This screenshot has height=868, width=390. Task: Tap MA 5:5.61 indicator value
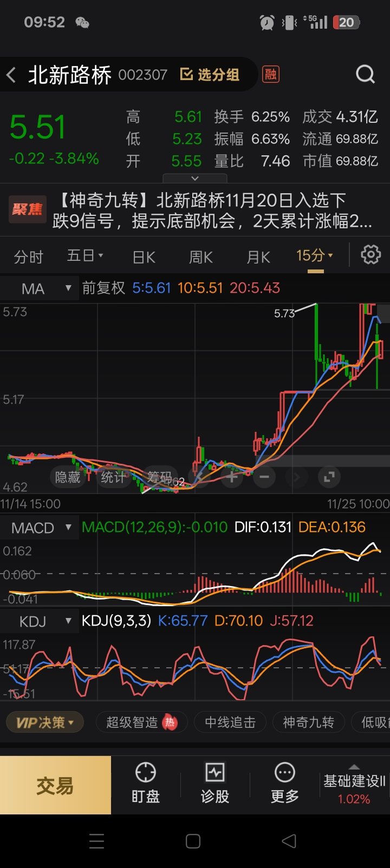152,288
